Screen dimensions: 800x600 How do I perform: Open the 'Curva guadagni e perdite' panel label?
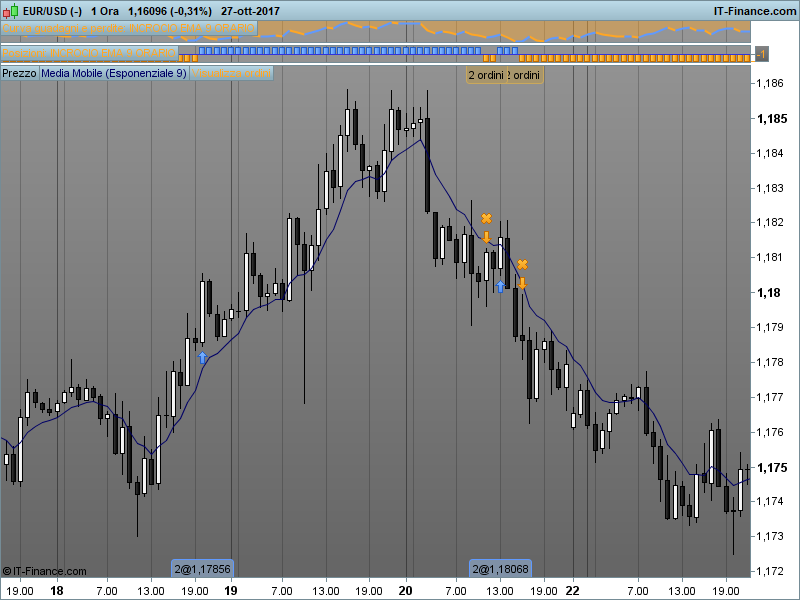pyautogui.click(x=129, y=28)
